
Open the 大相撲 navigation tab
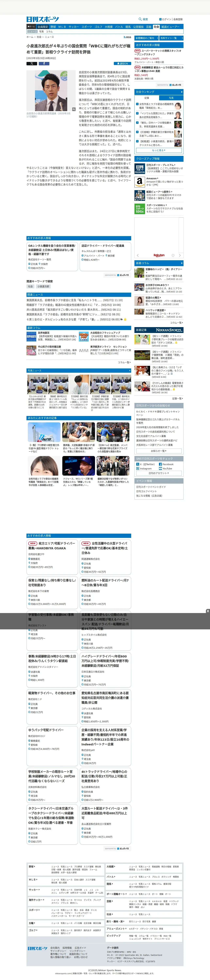tap(109, 27)
